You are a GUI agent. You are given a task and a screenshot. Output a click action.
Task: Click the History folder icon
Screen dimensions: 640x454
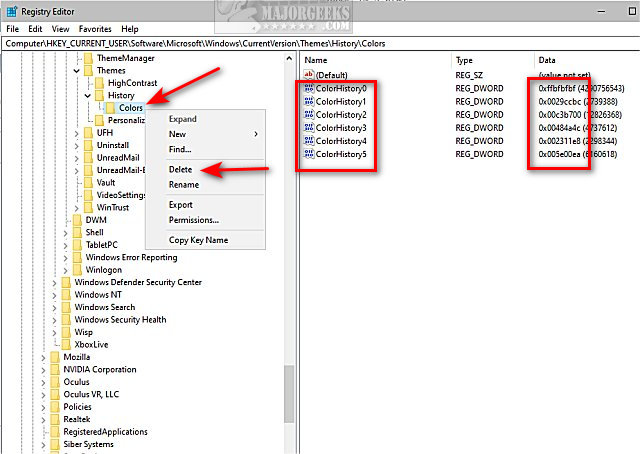tap(99, 96)
